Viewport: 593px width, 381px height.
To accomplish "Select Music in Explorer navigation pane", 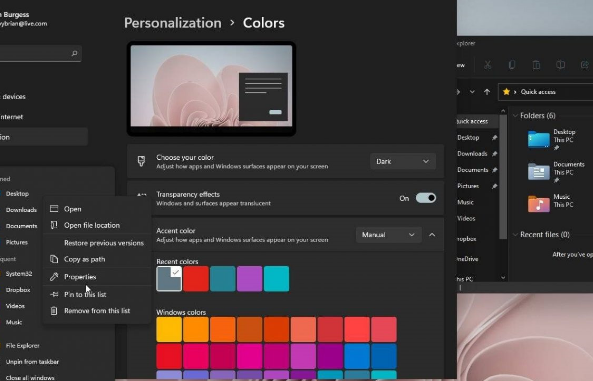I will point(466,202).
